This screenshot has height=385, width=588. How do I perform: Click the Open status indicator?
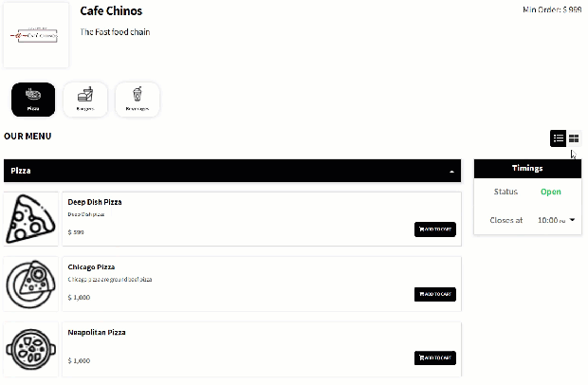[550, 192]
